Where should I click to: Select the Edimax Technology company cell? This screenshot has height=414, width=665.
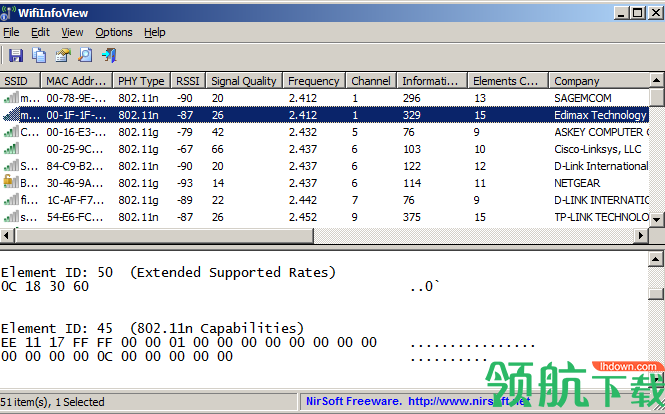click(x=600, y=115)
